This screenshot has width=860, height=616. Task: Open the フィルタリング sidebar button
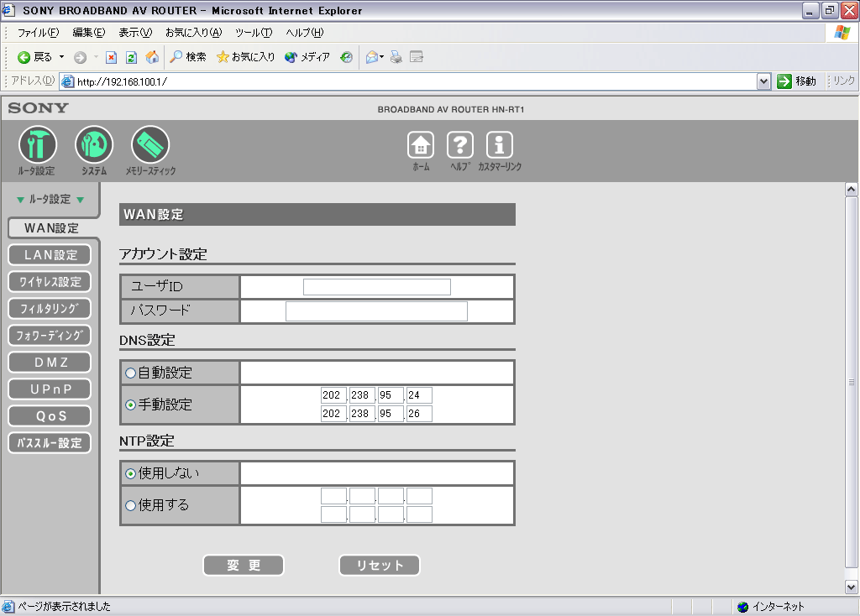[50, 309]
